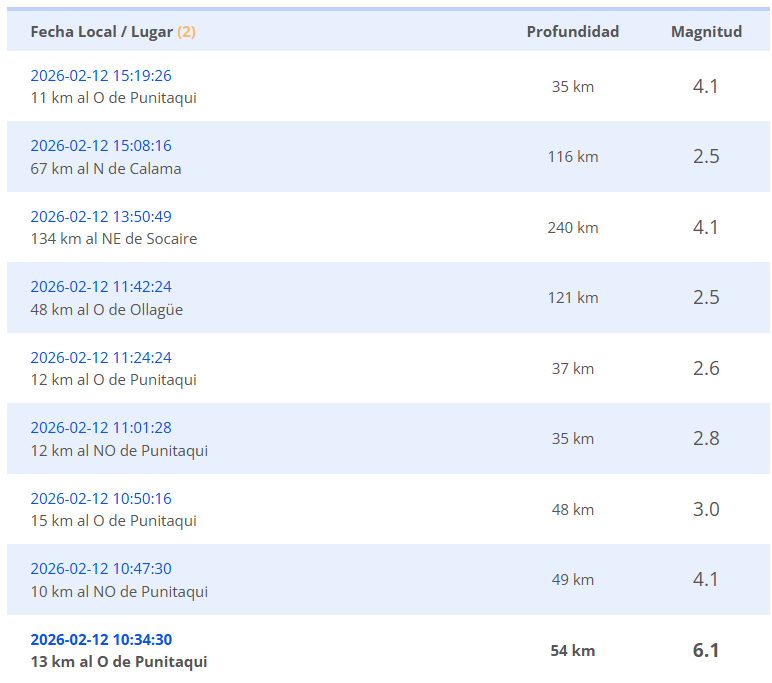Open the 2026-02-12 15:19:26 earthquake link

pyautogui.click(x=101, y=76)
